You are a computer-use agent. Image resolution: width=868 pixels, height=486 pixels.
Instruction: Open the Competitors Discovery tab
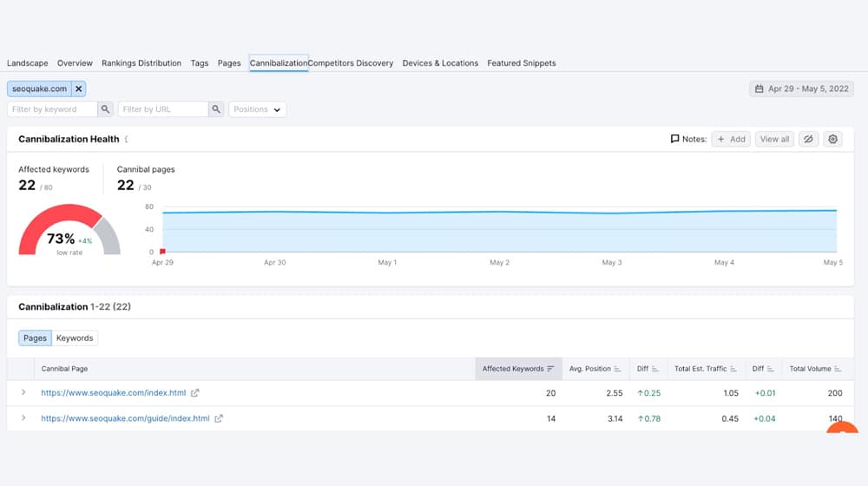pos(351,63)
